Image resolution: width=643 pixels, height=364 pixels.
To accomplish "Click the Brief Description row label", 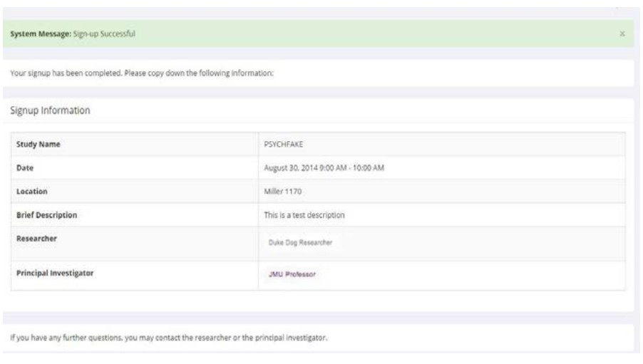I will click(46, 215).
